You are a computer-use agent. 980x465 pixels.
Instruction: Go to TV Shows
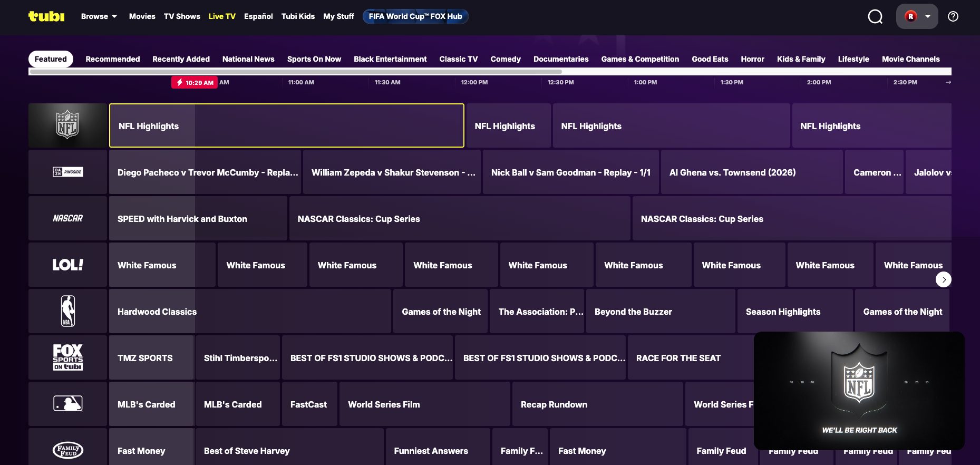point(182,16)
